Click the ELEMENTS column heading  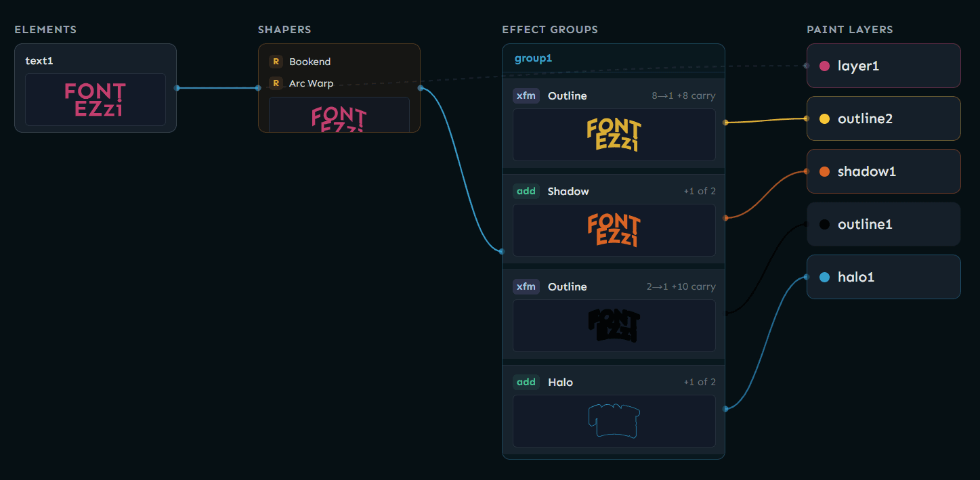45,30
